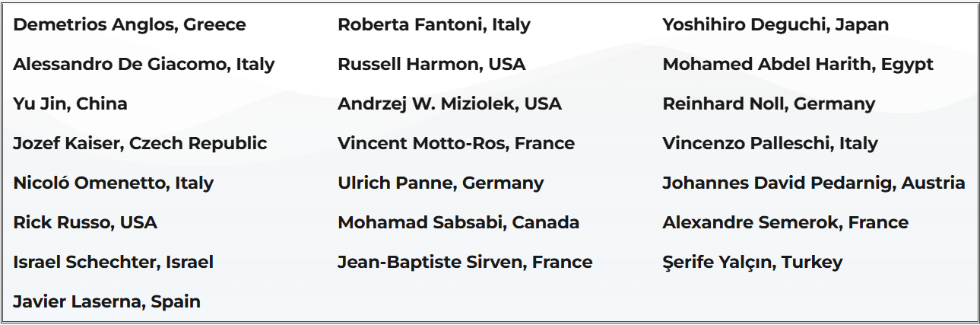Select Jozef Kaiser, Czech Republic
Image resolution: width=980 pixels, height=325 pixels.
pyautogui.click(x=140, y=143)
